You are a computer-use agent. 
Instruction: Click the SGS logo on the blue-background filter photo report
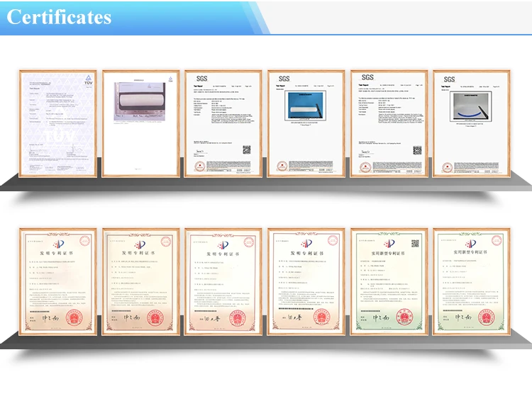(x=284, y=79)
